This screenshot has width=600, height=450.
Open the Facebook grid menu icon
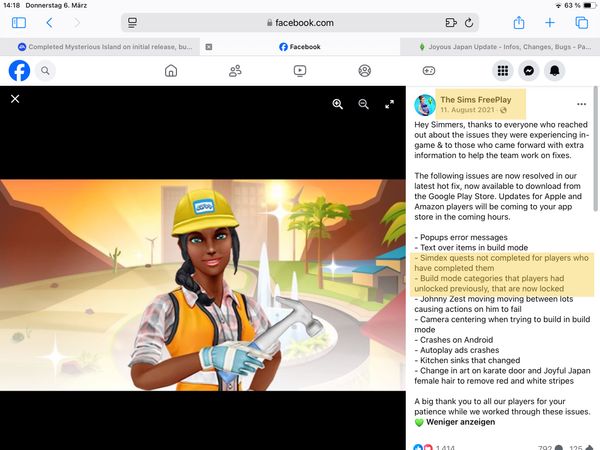point(503,70)
